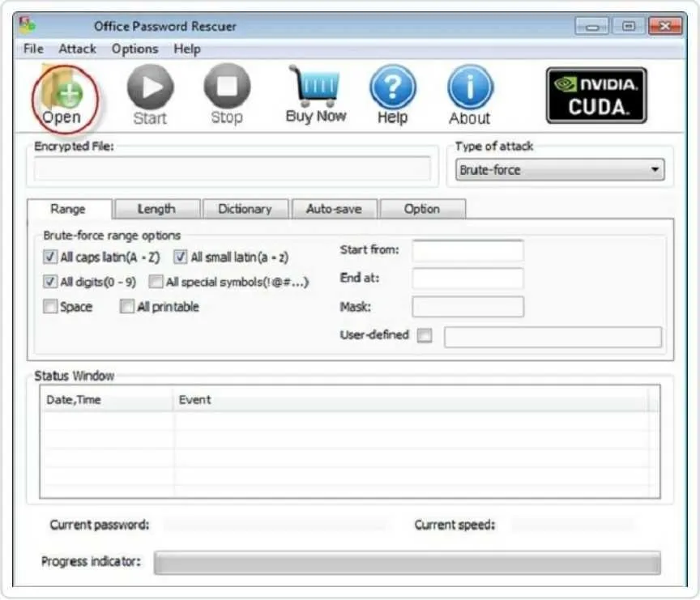Open the Options menu
Screen dimensions: 700x600
click(x=134, y=49)
